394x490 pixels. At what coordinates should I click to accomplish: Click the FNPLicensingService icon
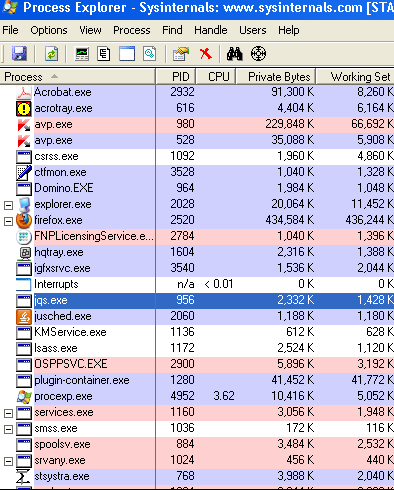coord(24,236)
